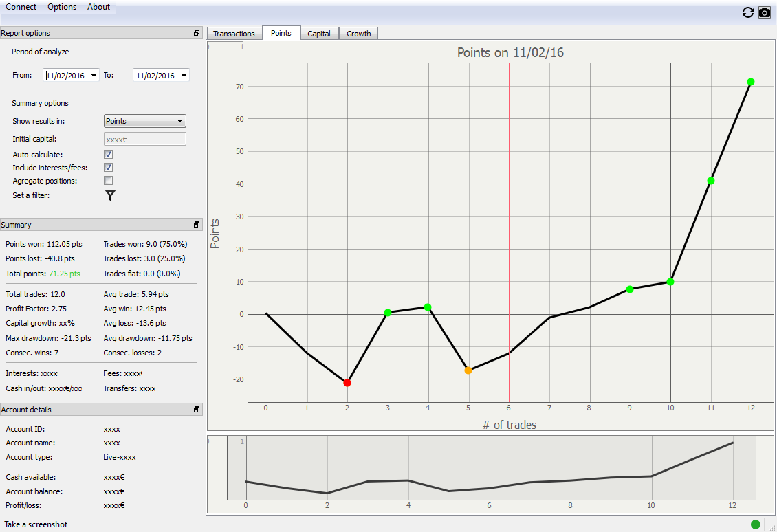Switch to the Transactions tab

(234, 33)
